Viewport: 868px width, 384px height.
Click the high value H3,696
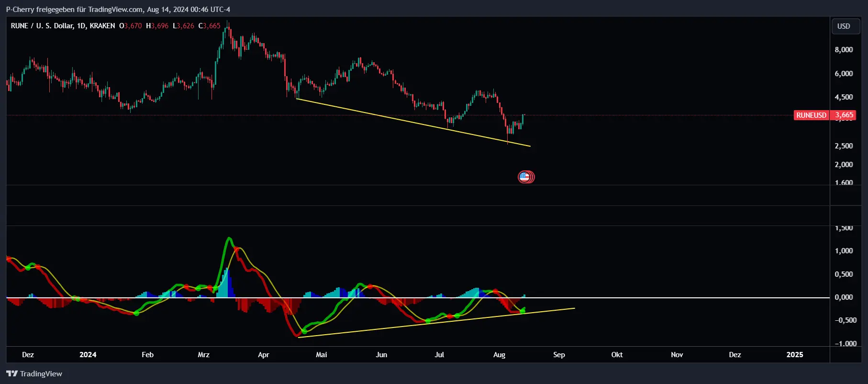pyautogui.click(x=157, y=26)
